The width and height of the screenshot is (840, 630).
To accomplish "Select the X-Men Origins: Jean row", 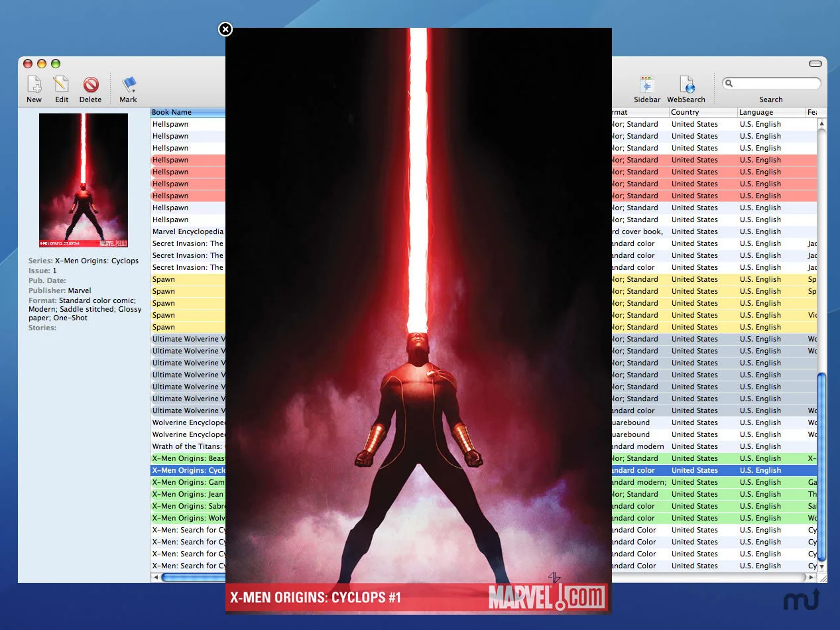I will click(x=188, y=494).
